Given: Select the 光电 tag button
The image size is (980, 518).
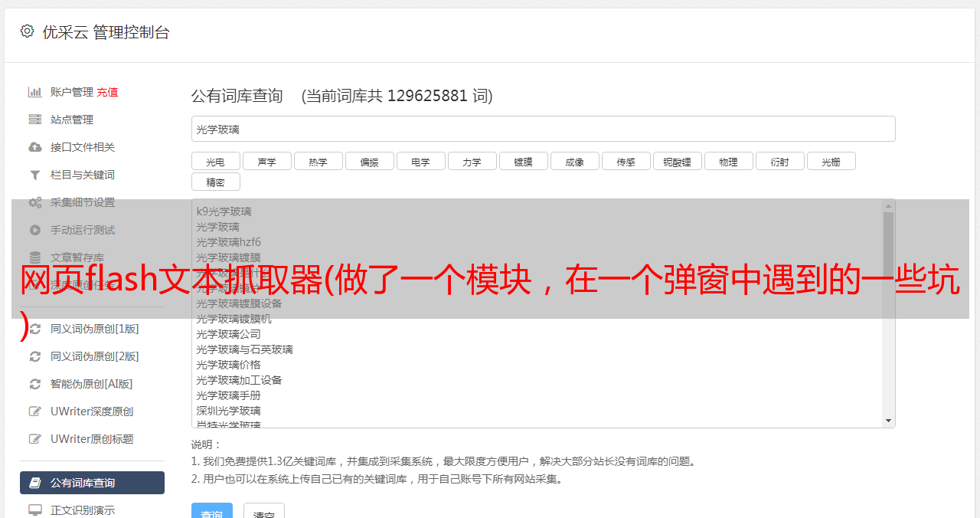Looking at the screenshot, I should [x=216, y=161].
